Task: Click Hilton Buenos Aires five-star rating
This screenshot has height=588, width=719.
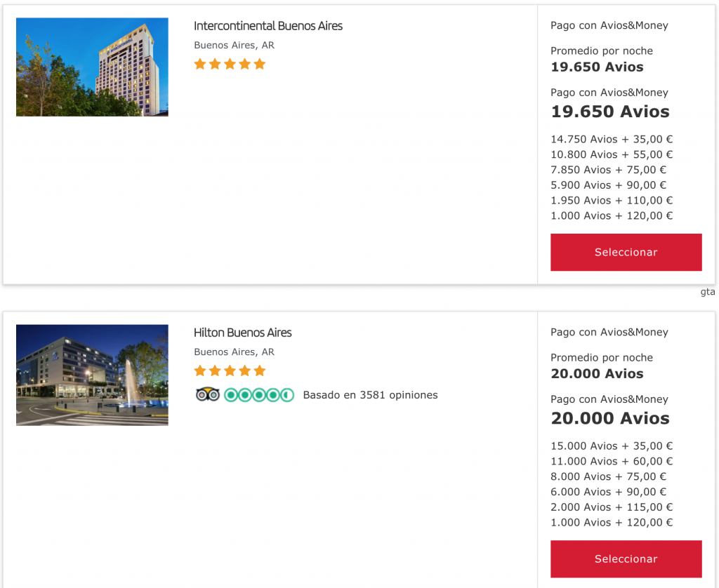Action: point(230,370)
